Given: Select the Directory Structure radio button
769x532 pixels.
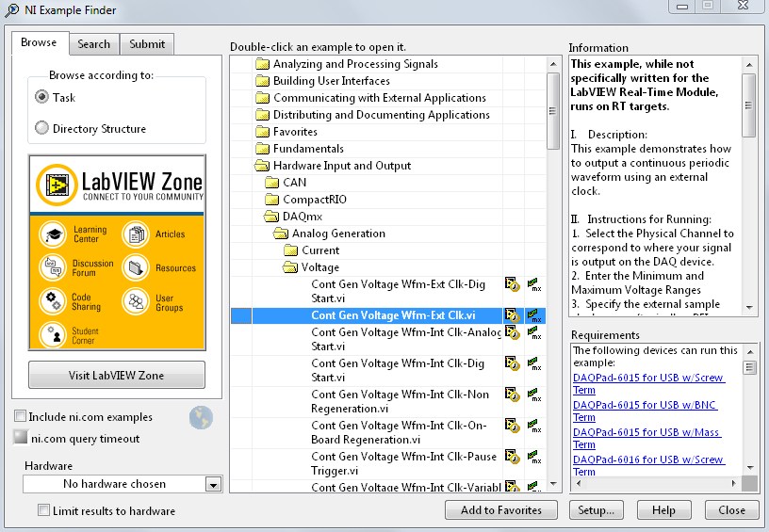Looking at the screenshot, I should click(41, 128).
